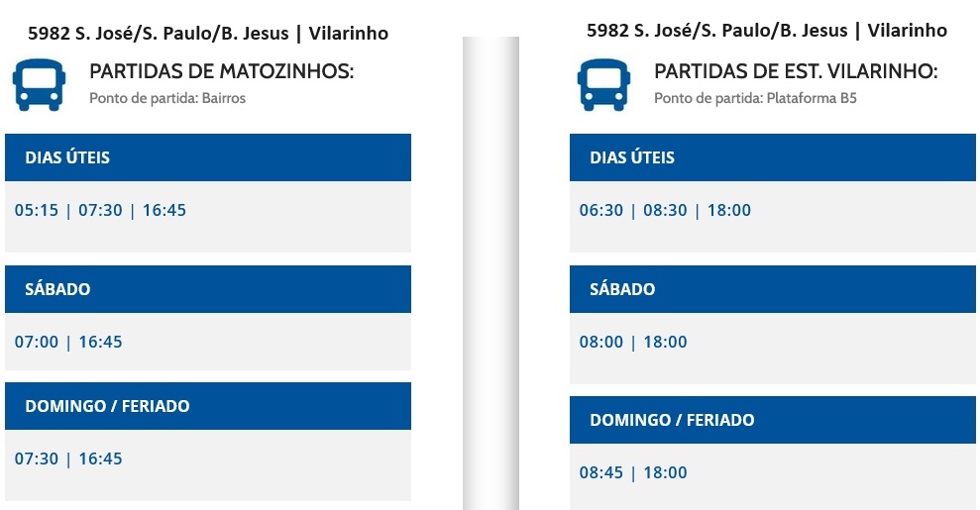Select the Dias Úteis header under Est. Vilarinho
This screenshot has height=510, width=980.
click(773, 157)
